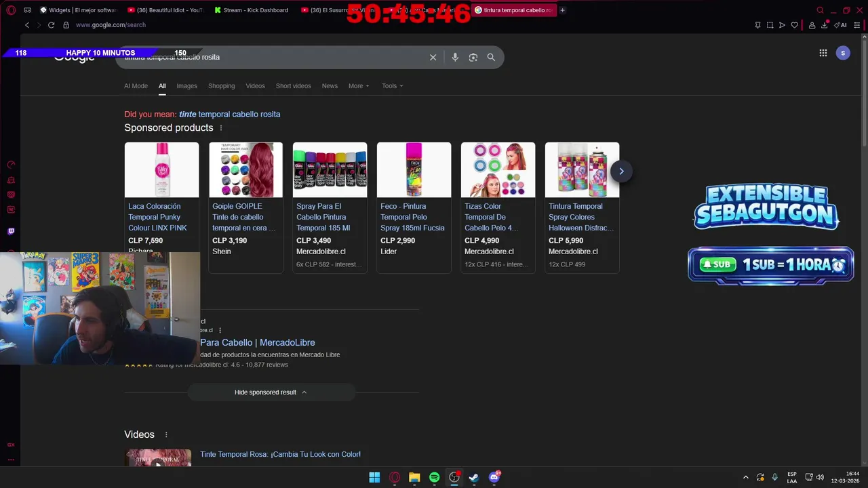Switch to Shopping results tab
The image size is (868, 488).
pyautogui.click(x=221, y=86)
